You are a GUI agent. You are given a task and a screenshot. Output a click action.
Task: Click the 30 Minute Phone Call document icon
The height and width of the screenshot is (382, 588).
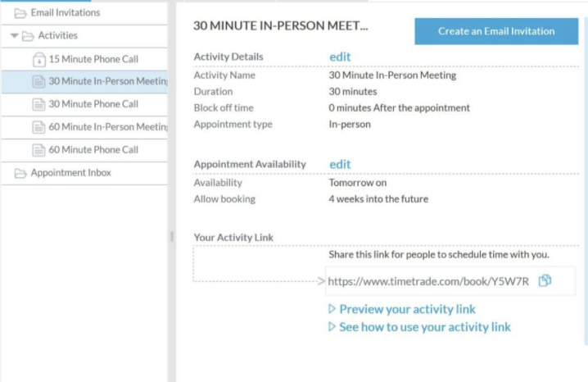(38, 104)
